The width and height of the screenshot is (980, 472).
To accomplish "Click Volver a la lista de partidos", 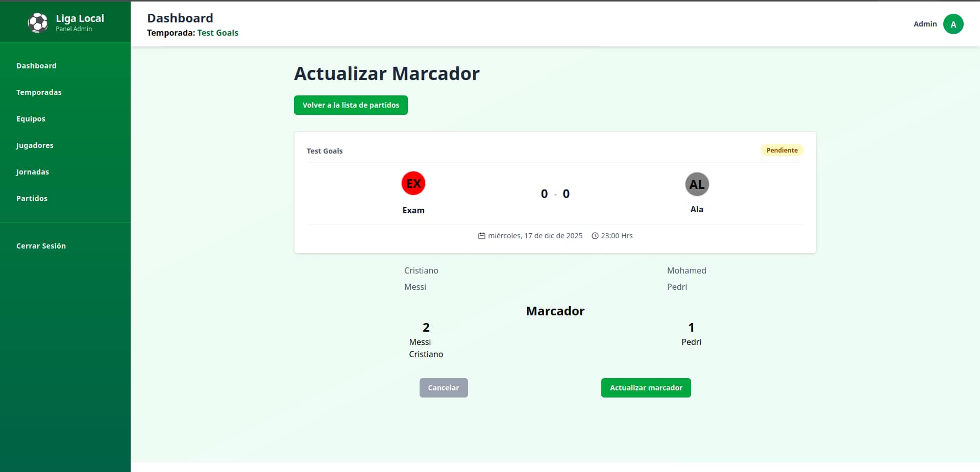I will 351,105.
